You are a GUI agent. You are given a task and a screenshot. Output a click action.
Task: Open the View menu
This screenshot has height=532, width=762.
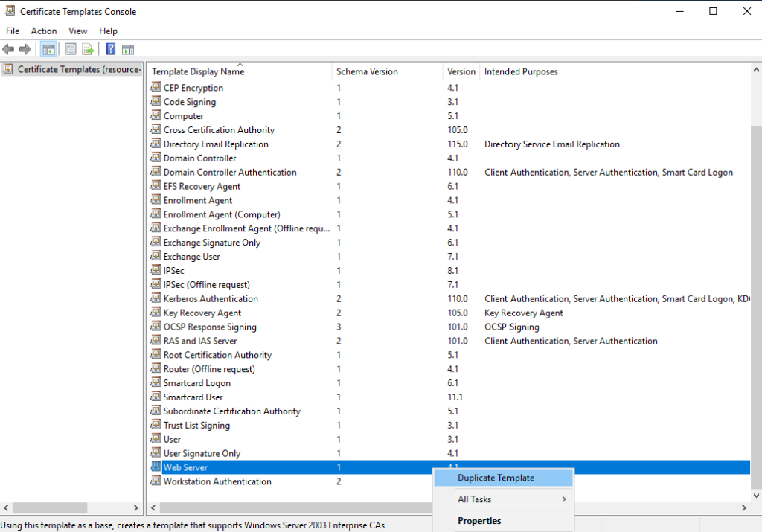coord(78,31)
